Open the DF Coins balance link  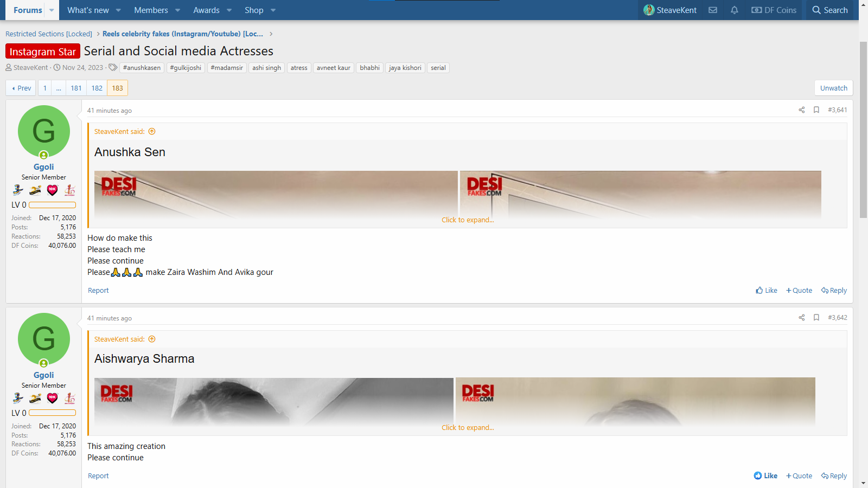point(774,10)
